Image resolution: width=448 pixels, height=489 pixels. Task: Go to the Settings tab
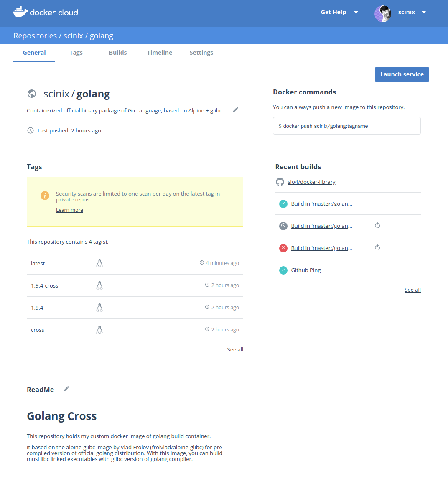pos(201,53)
